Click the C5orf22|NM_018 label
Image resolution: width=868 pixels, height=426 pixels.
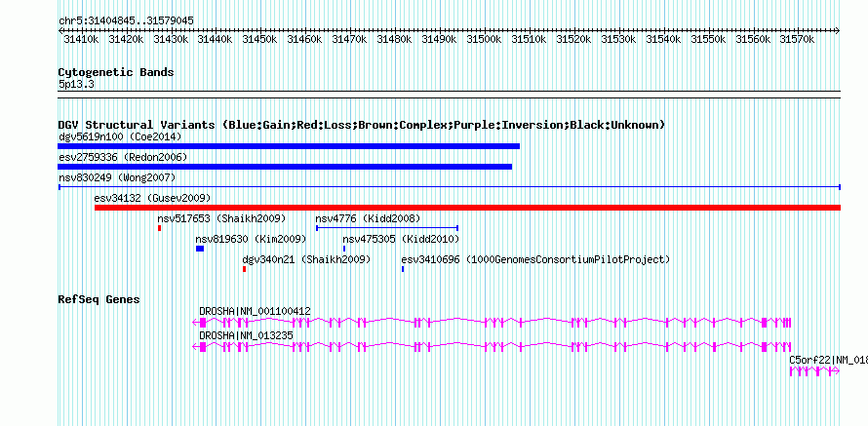828,360
